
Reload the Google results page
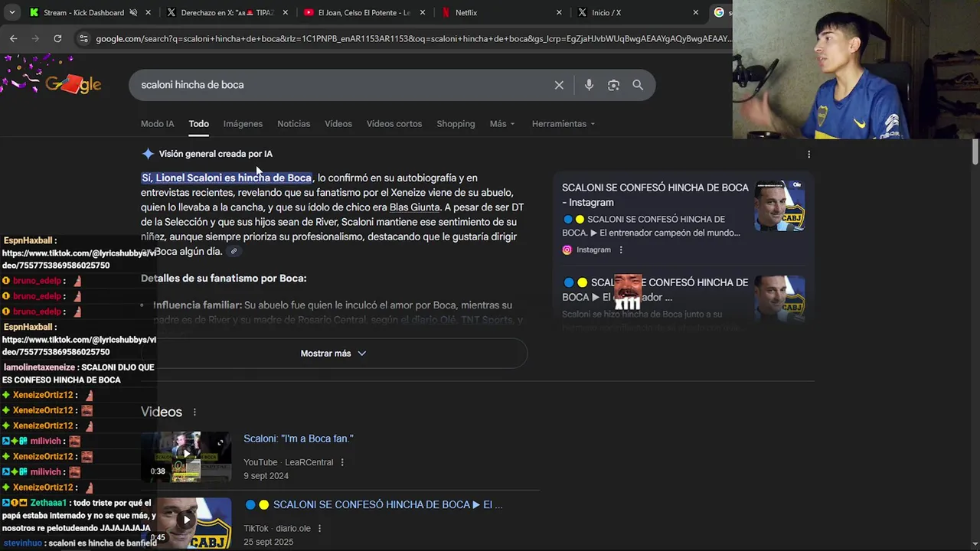pyautogui.click(x=57, y=38)
